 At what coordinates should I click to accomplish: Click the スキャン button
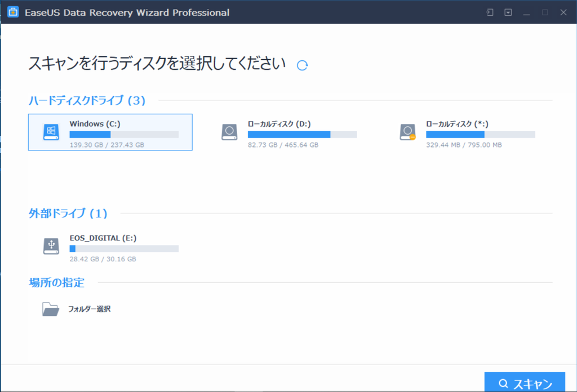click(x=525, y=382)
